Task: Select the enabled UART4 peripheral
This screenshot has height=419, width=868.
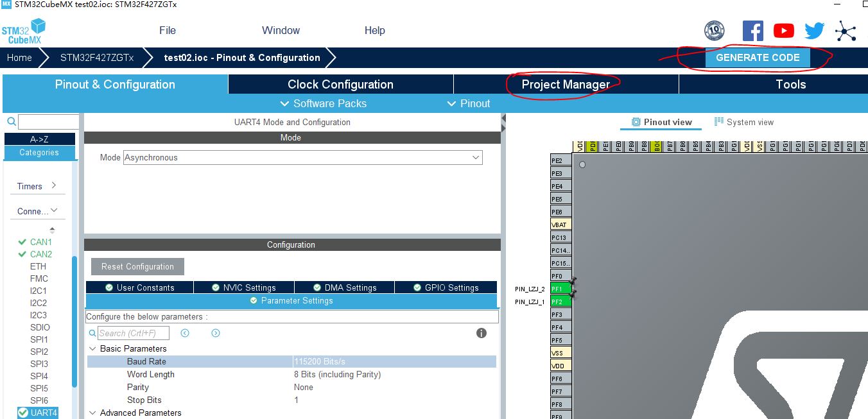Action: pos(38,413)
